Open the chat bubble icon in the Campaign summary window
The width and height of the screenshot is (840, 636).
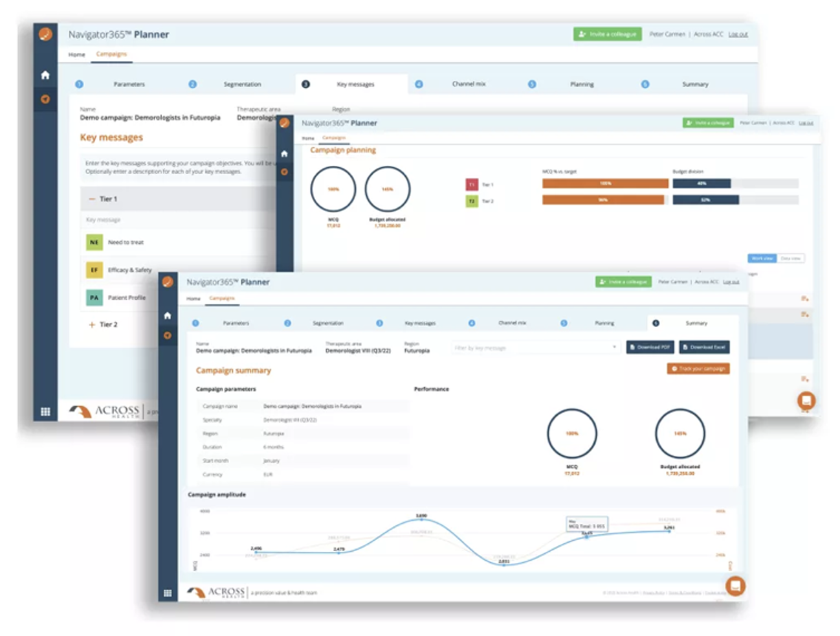click(735, 585)
